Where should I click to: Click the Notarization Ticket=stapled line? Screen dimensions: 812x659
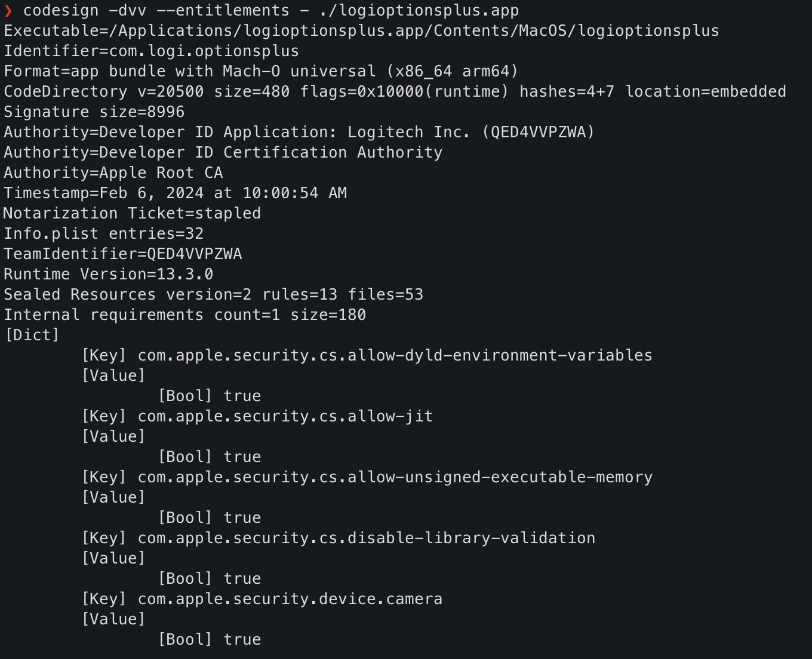132,214
